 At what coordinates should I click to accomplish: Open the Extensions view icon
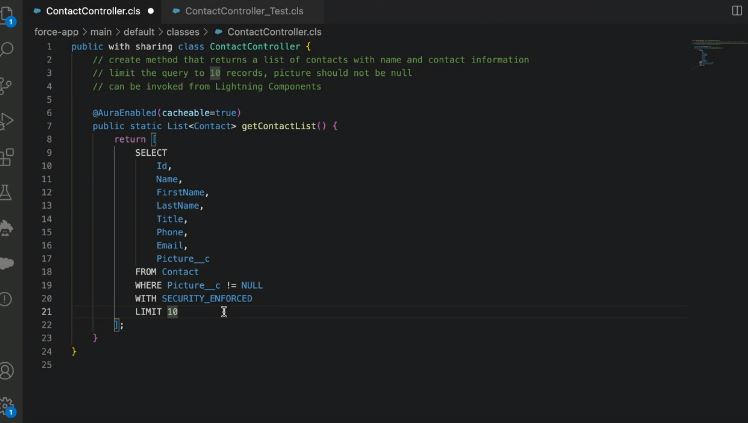[7, 157]
